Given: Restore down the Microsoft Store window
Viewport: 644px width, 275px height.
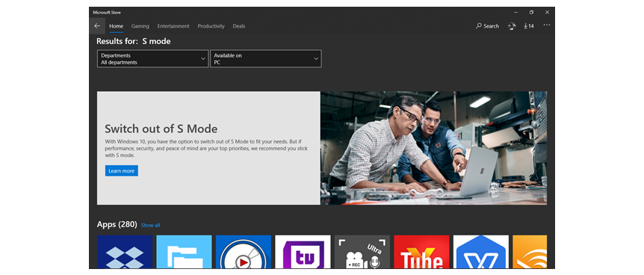Looking at the screenshot, I should point(531,13).
